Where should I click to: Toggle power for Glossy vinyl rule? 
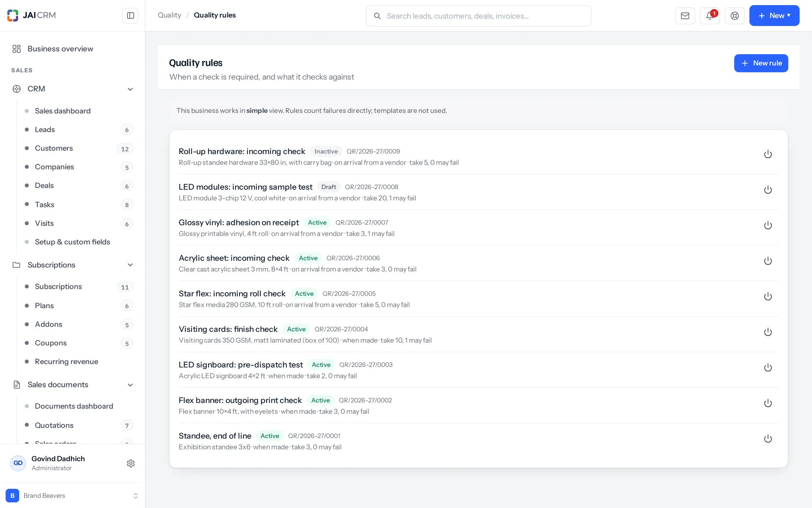(x=768, y=225)
